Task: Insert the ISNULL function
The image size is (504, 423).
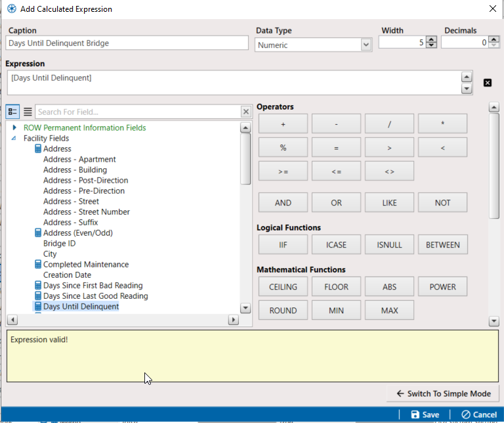Action: [x=389, y=244]
